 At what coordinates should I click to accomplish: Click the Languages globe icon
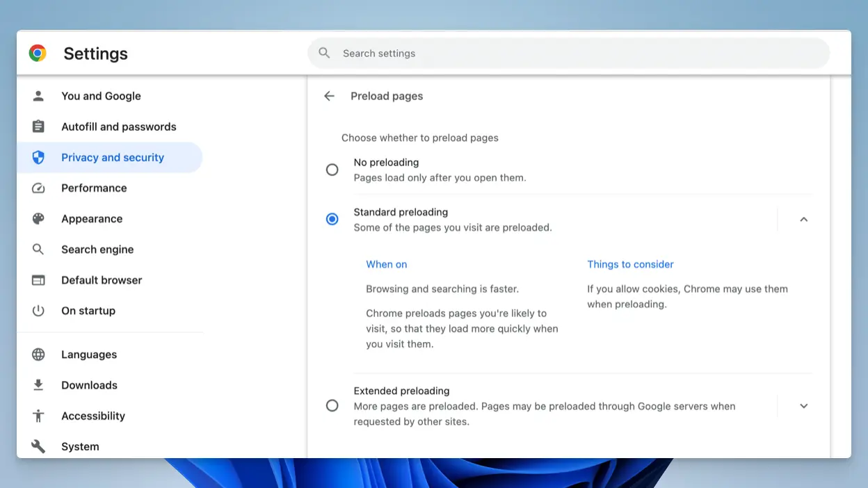coord(38,355)
